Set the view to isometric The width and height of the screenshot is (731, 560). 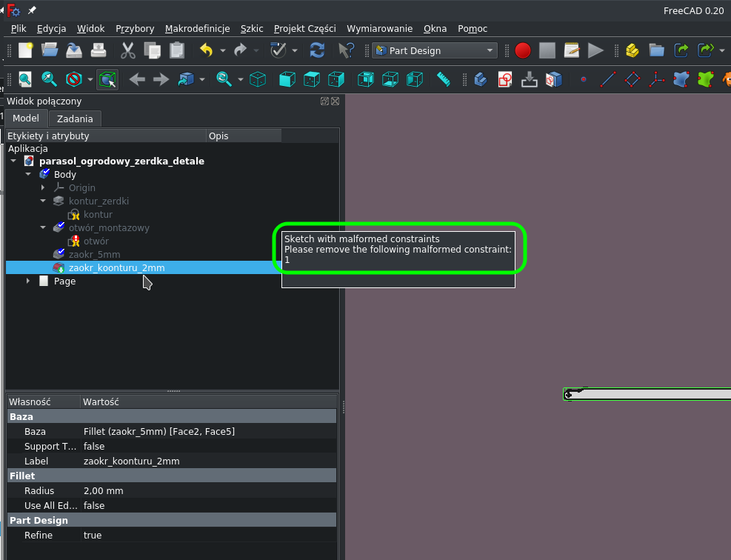click(258, 79)
